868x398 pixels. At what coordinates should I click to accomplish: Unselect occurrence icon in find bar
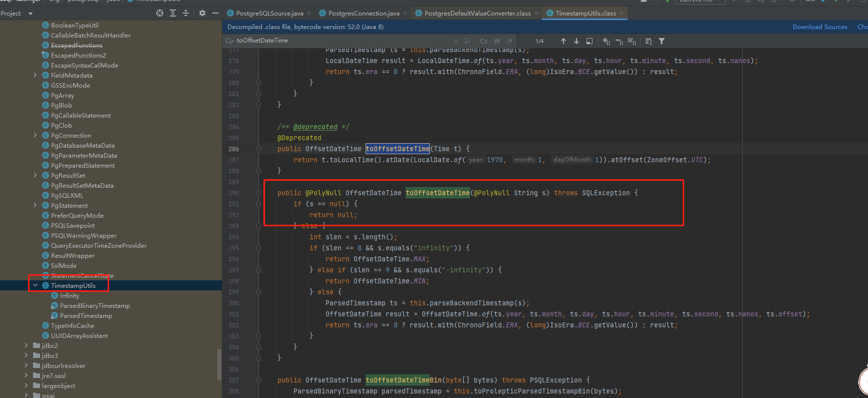pos(619,41)
